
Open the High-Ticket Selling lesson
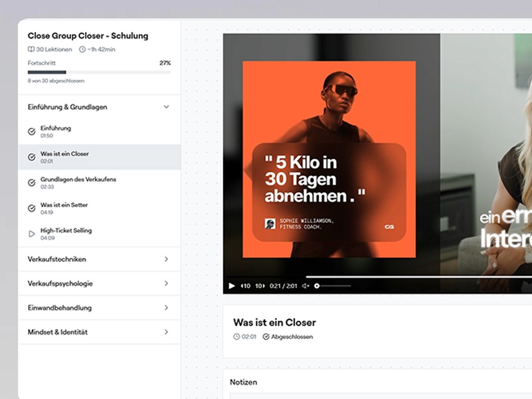(x=99, y=234)
